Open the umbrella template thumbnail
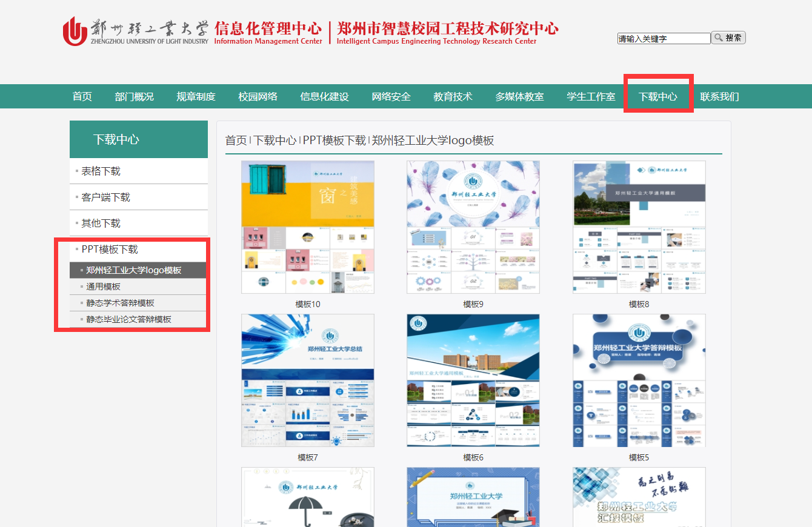The width and height of the screenshot is (812, 527). 308,497
